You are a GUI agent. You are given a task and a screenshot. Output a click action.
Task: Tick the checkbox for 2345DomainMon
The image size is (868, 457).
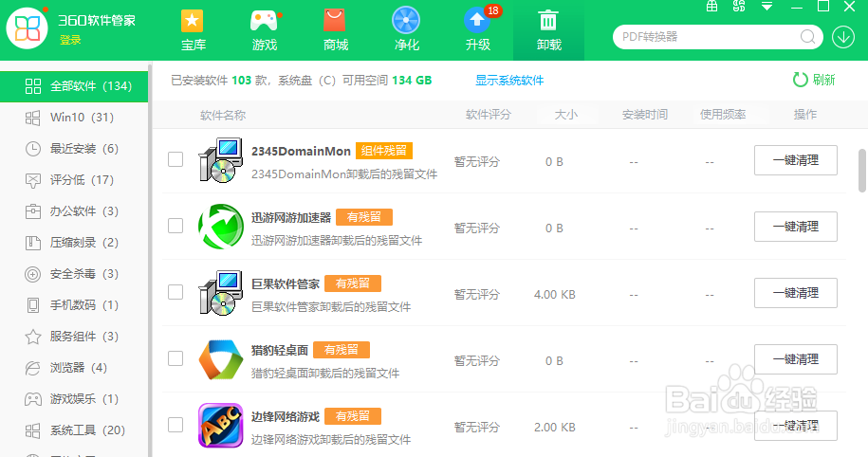(x=175, y=159)
